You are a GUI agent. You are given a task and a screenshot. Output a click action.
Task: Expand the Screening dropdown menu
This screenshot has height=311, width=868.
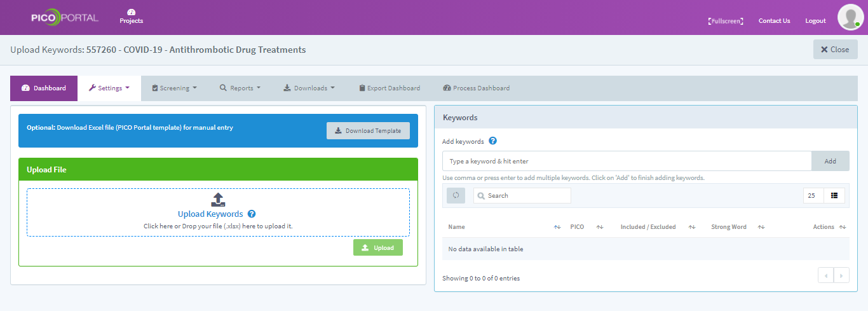click(x=175, y=88)
